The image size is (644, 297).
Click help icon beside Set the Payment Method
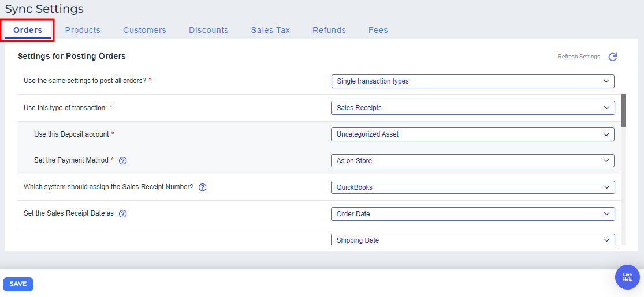click(x=122, y=161)
